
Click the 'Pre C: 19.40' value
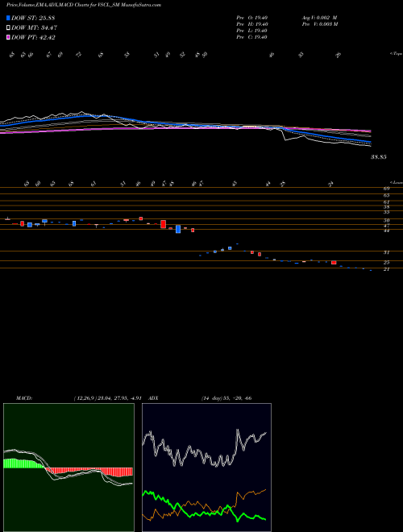point(251,37)
